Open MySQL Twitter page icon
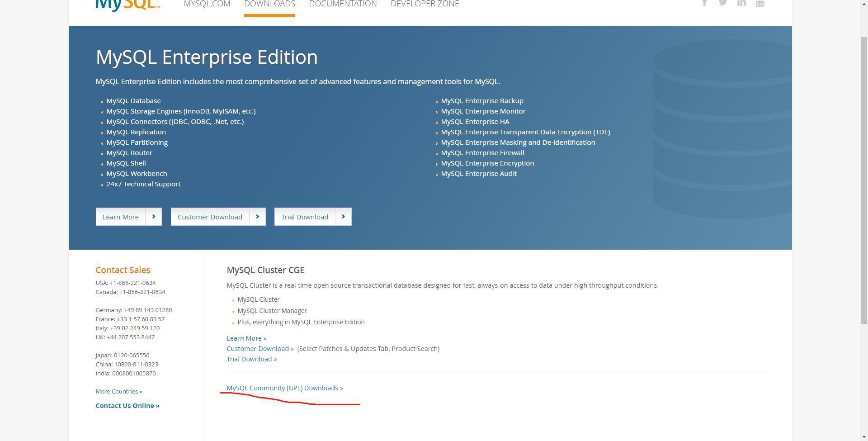The width and height of the screenshot is (868, 441). (x=723, y=3)
